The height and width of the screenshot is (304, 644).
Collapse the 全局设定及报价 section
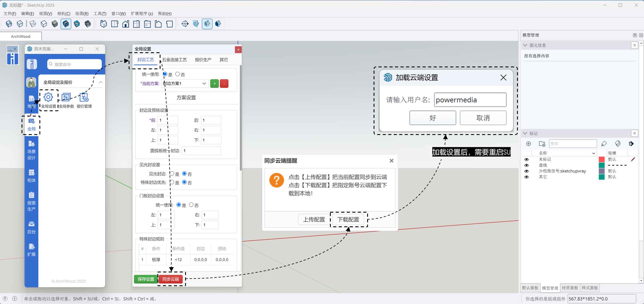pyautogui.click(x=101, y=82)
